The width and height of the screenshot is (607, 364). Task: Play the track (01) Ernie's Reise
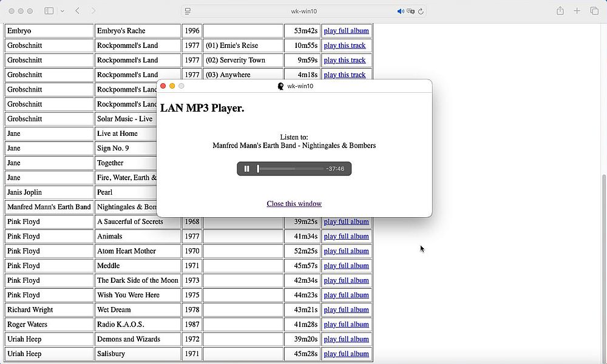click(x=345, y=45)
